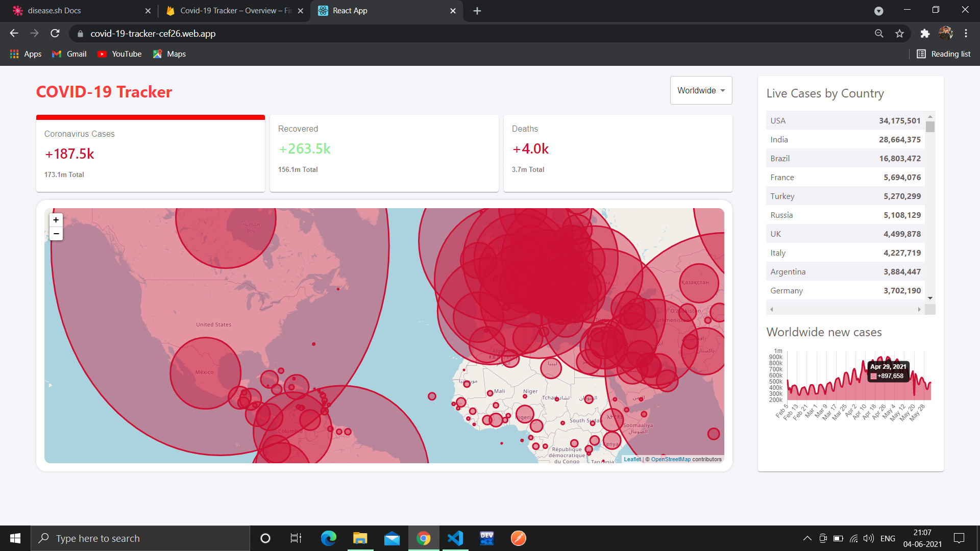Open the Windows Start menu
The height and width of the screenshot is (551, 980).
coord(15,538)
